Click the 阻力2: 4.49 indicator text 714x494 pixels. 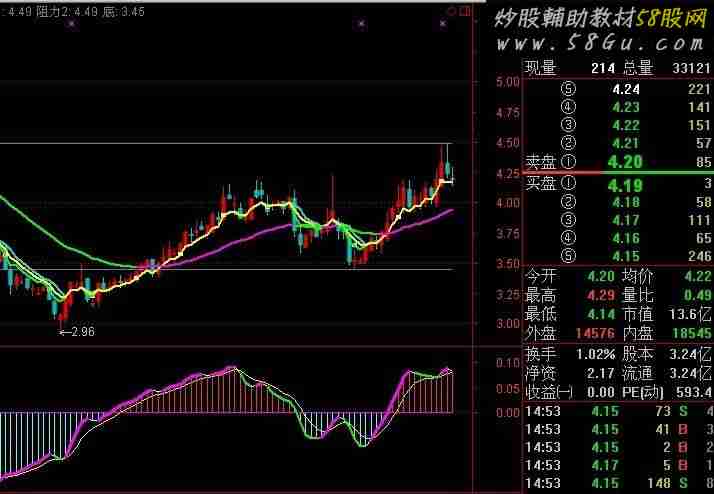66,11
